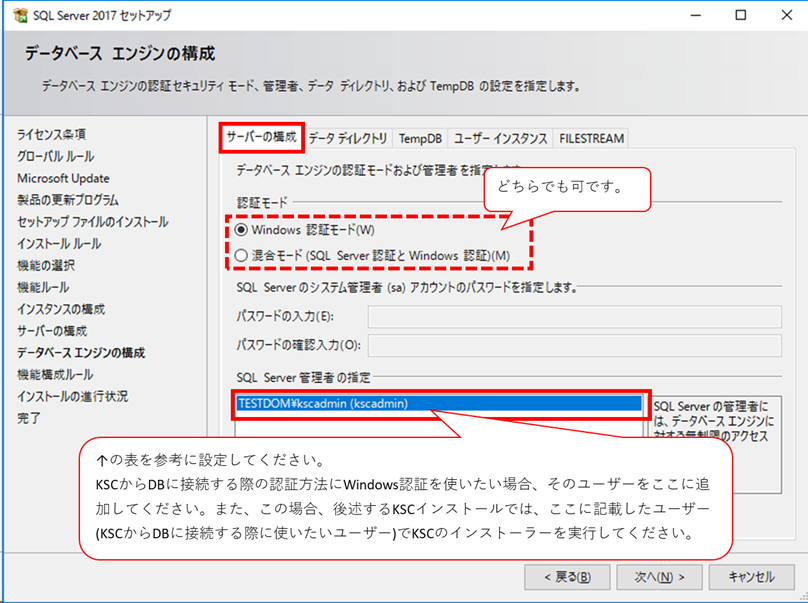This screenshot has height=603, width=808.
Task: Click the 戻る back button
Action: [567, 577]
